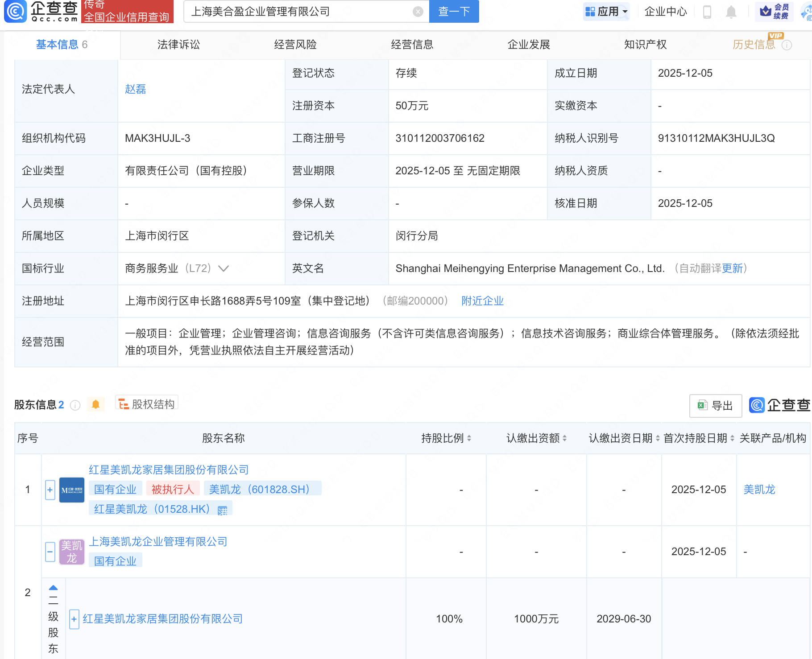Open the 历史信息 VIP tab
Viewport: 812px width, 659px height.
[x=754, y=44]
